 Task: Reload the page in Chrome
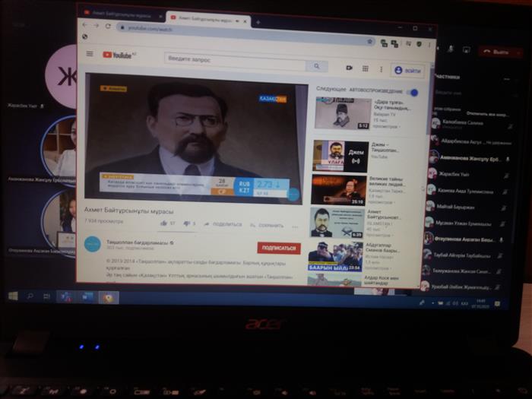tap(107, 26)
